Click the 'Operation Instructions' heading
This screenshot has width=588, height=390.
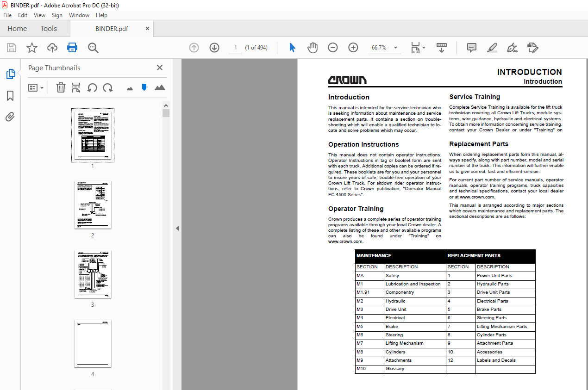click(x=363, y=144)
